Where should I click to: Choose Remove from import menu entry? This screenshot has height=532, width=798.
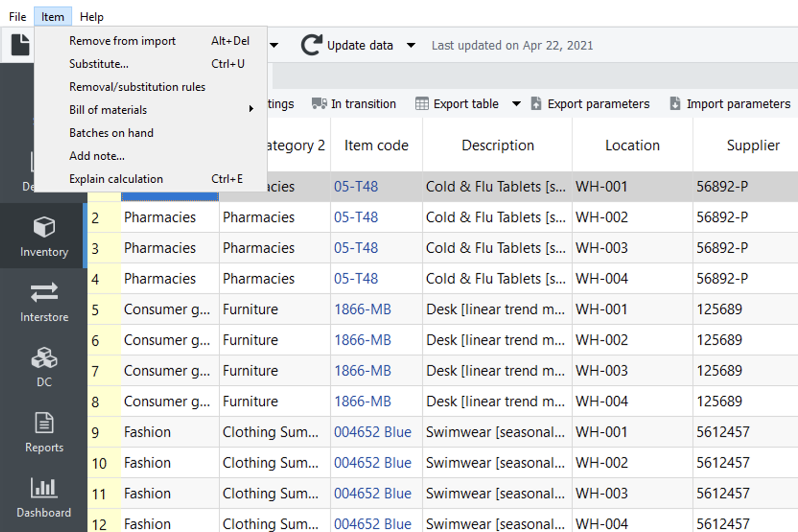pyautogui.click(x=122, y=41)
